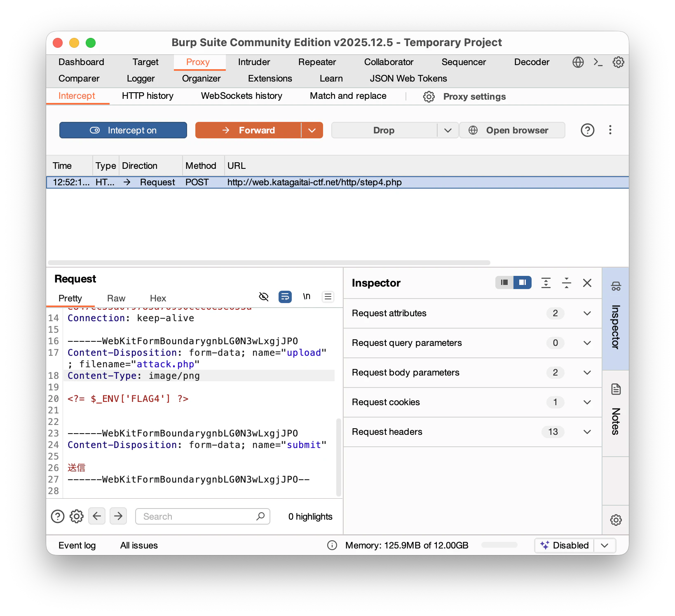Click the Forward button
This screenshot has width=675, height=616.
248,130
